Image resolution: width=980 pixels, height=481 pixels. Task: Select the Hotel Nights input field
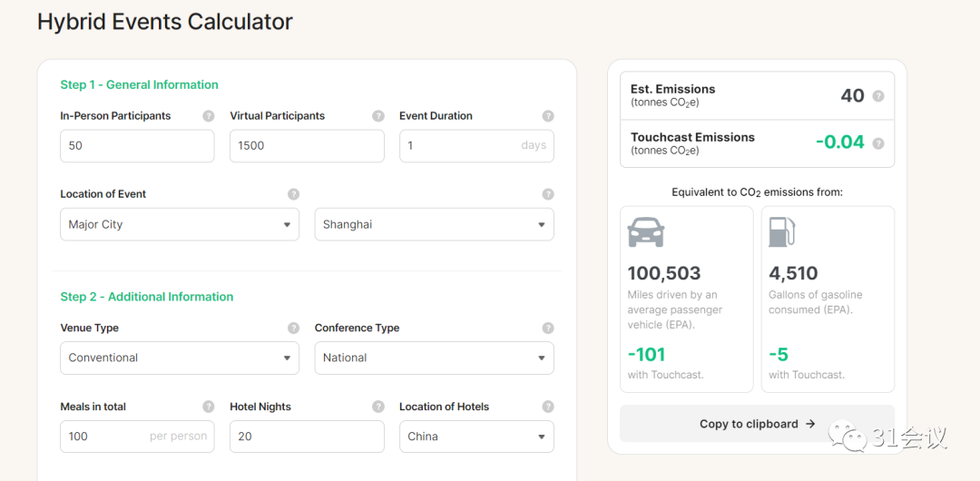pyautogui.click(x=307, y=437)
